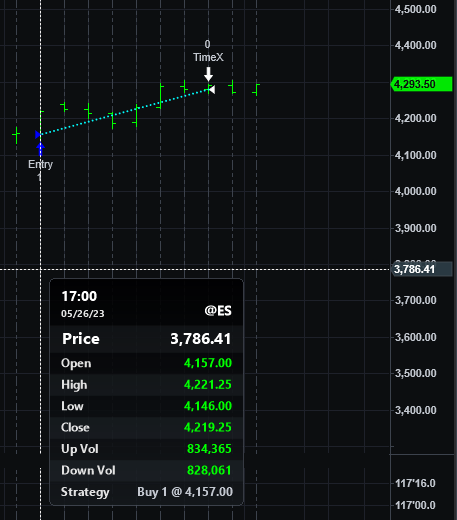Viewport: 457px width, 520px height.
Task: Click the blue entry triangle at line start
Action: pos(38,134)
